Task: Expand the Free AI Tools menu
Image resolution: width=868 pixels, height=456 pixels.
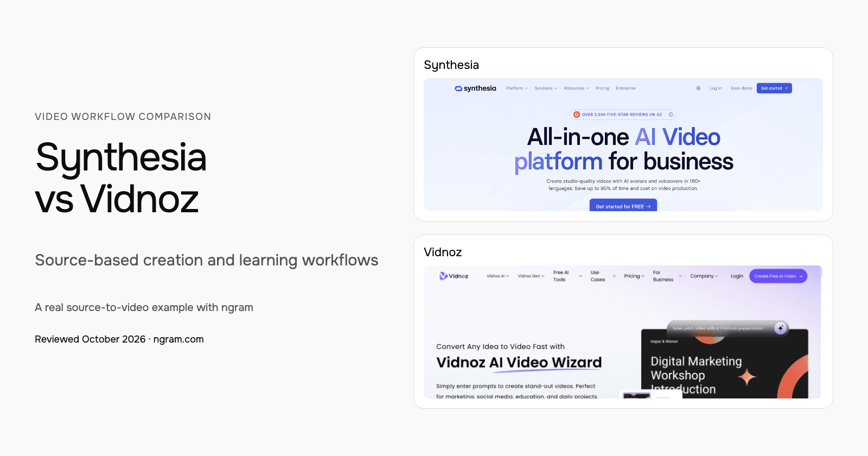Action: [x=567, y=276]
